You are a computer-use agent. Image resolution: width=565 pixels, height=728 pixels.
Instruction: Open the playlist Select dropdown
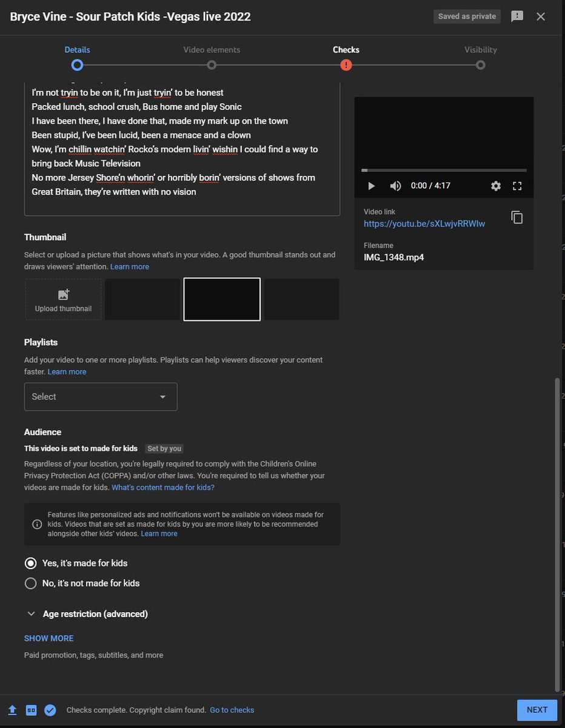pyautogui.click(x=101, y=397)
